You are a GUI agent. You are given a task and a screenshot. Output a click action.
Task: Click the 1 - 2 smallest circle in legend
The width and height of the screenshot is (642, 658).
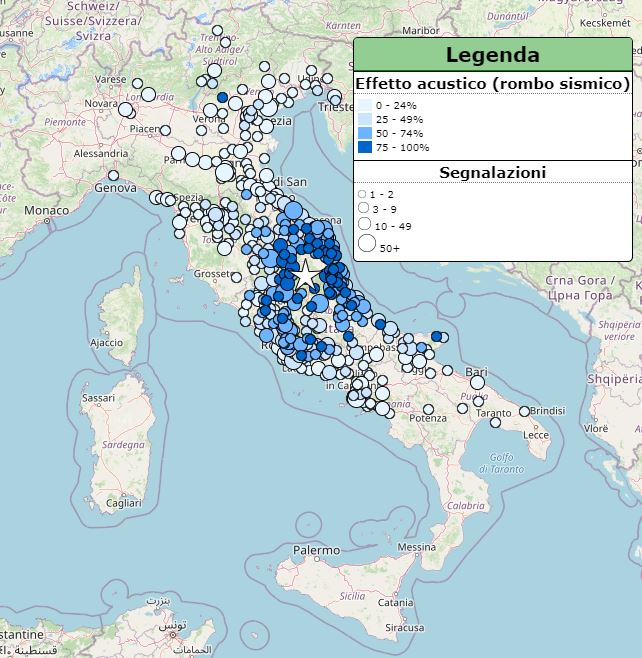362,193
